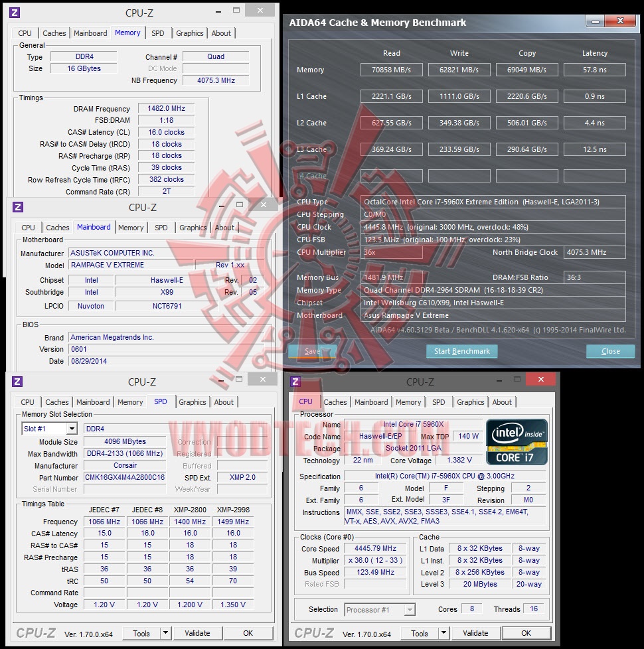644x649 pixels.
Task: Click Tools button in SPD window
Action: click(141, 633)
